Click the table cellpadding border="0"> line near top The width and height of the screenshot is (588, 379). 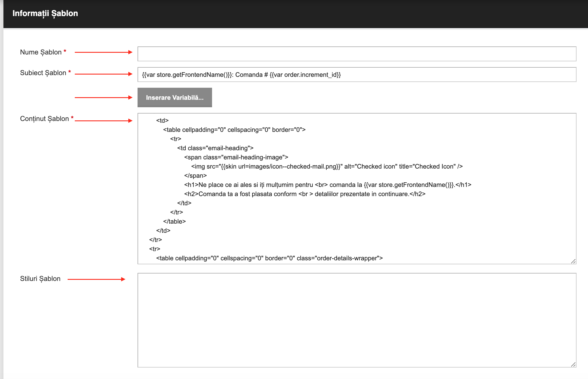tap(234, 130)
